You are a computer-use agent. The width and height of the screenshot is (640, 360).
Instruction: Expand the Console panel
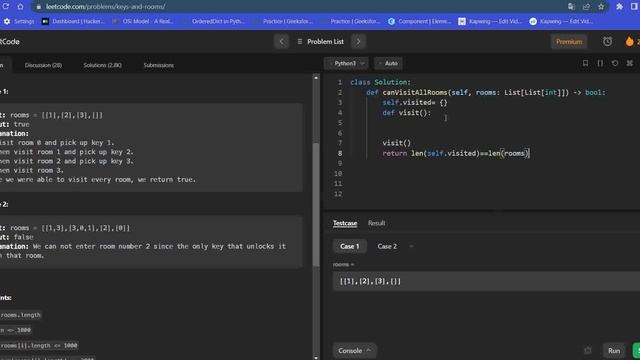tap(354, 351)
